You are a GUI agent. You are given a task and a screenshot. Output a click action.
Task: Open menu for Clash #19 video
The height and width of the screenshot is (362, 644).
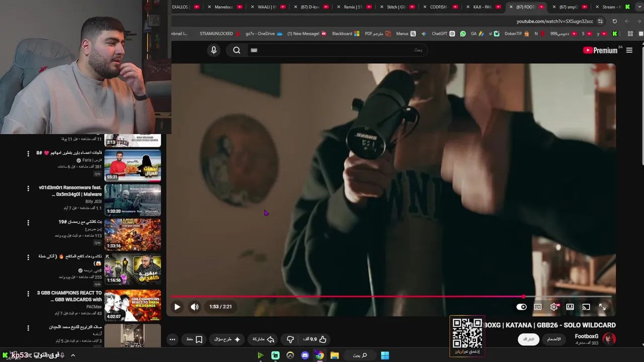[28, 223]
